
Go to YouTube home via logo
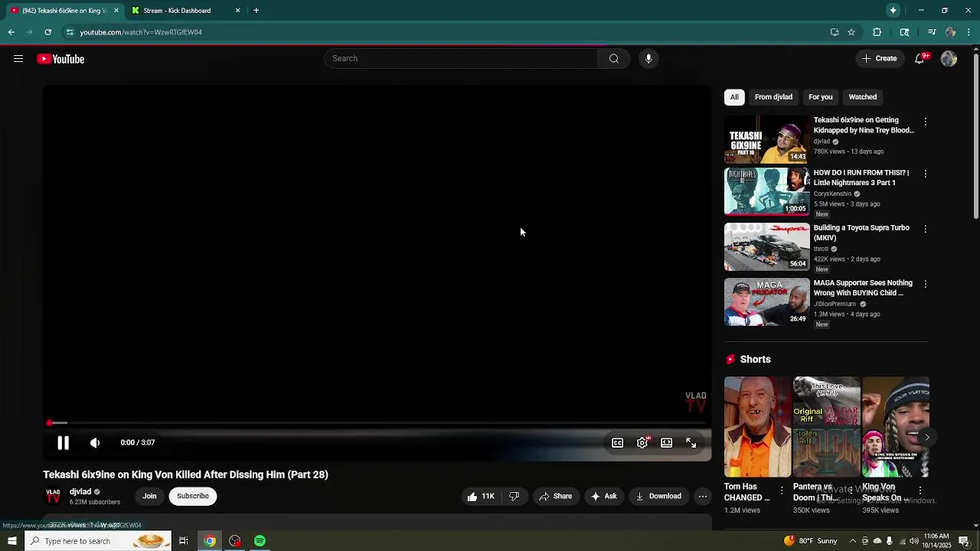60,59
